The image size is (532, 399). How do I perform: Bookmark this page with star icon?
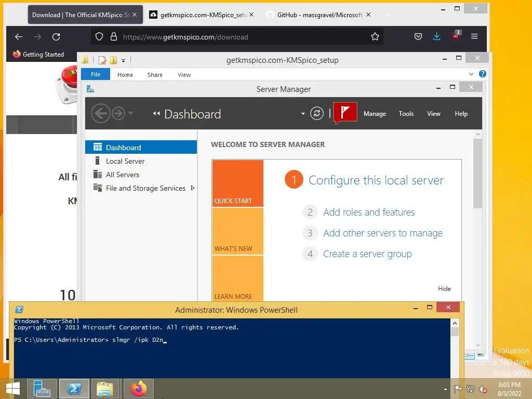tap(375, 37)
